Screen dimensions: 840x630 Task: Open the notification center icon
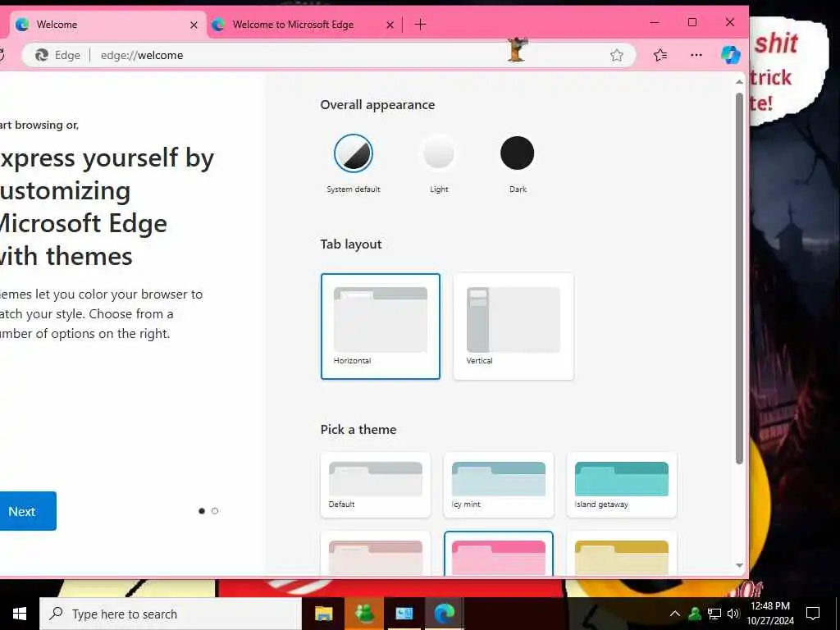coord(813,614)
